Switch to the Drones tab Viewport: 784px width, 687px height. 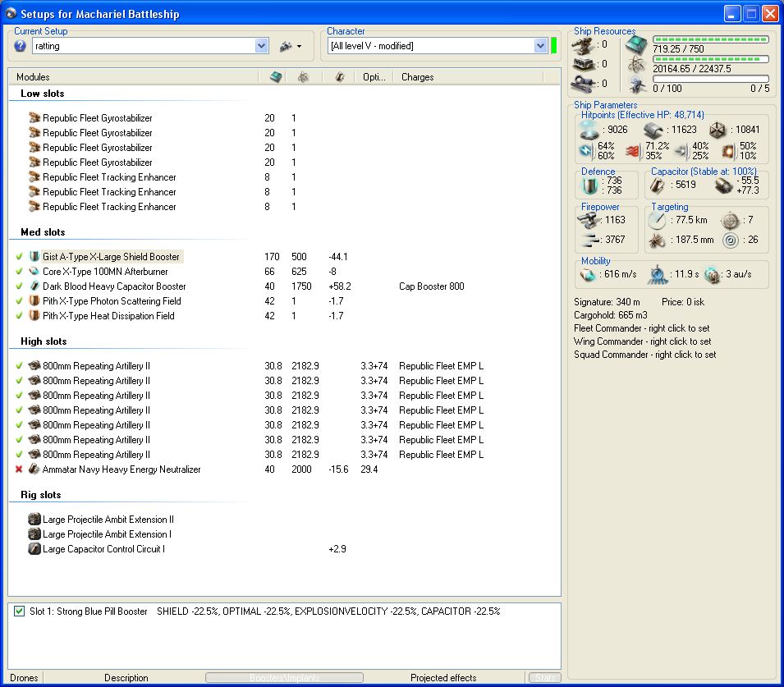coord(24,678)
